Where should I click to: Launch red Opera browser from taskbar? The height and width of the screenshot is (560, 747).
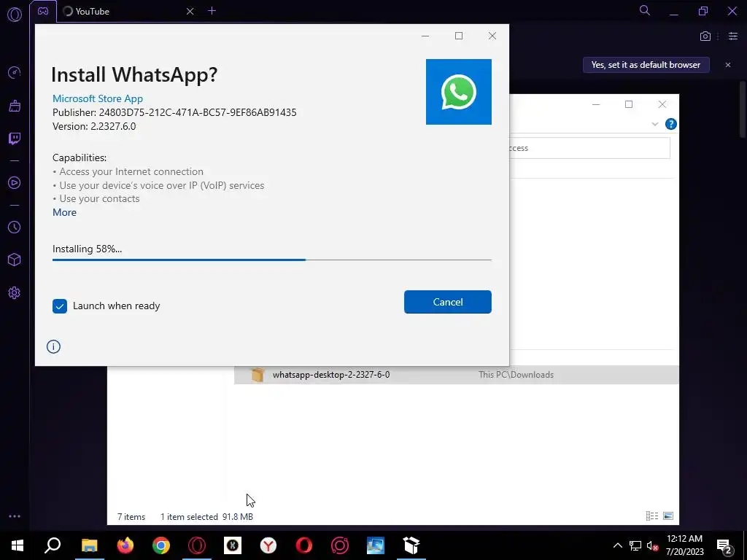304,545
